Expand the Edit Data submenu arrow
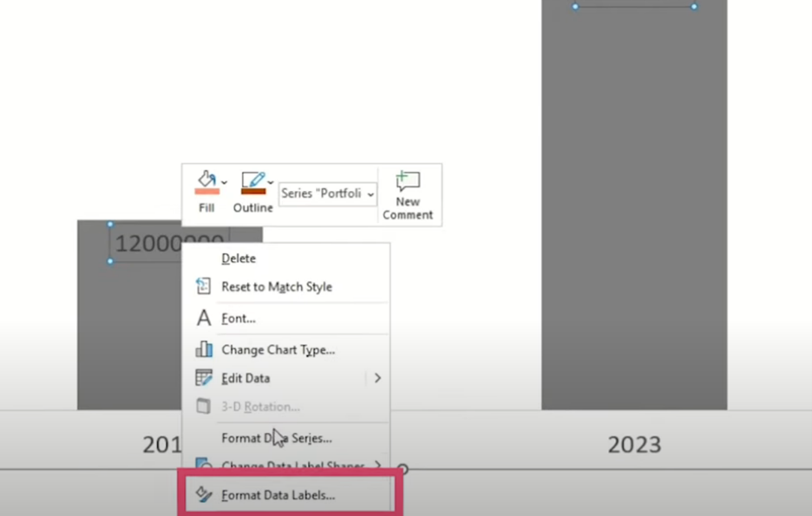The image size is (812, 516). click(377, 378)
